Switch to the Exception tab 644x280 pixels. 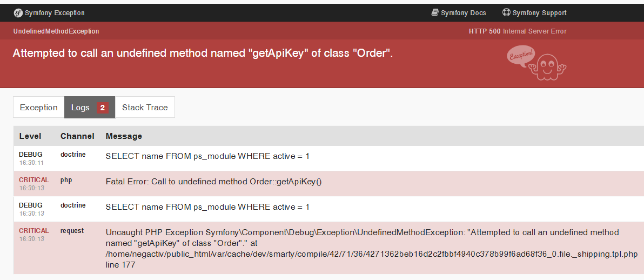pos(38,108)
